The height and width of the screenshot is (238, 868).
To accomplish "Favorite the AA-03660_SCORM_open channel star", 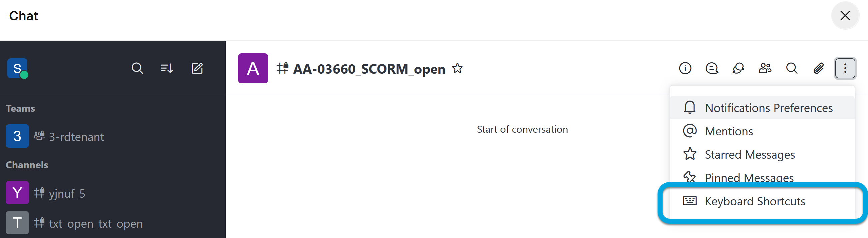I will tap(457, 68).
